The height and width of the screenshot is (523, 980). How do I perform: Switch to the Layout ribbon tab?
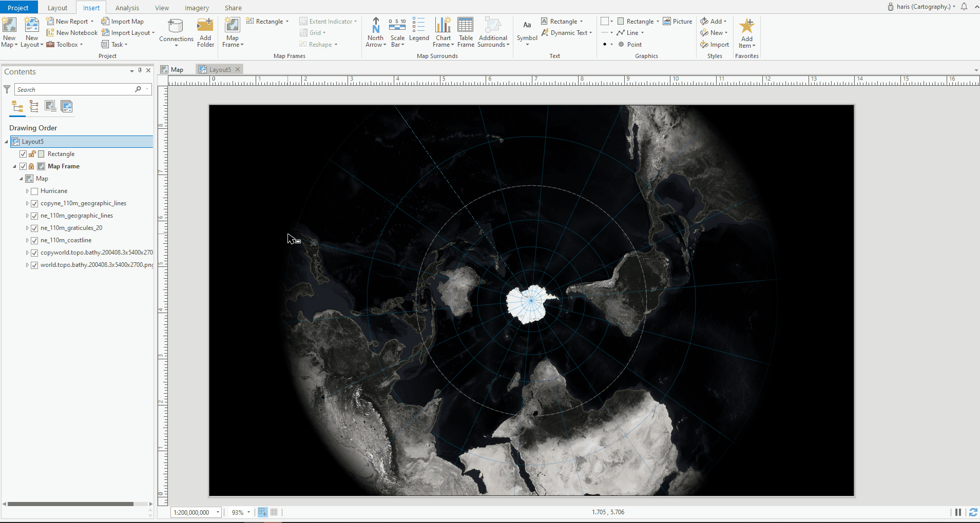tap(57, 8)
